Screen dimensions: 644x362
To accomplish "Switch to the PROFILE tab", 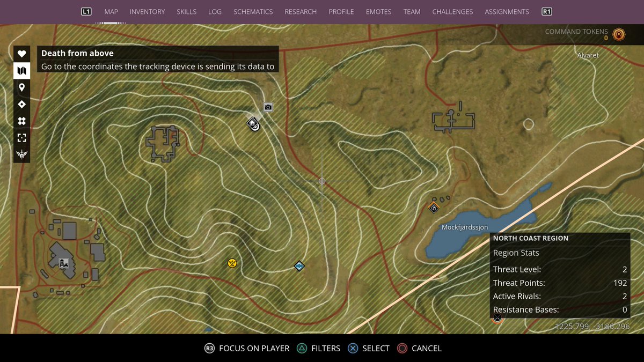I will [341, 11].
